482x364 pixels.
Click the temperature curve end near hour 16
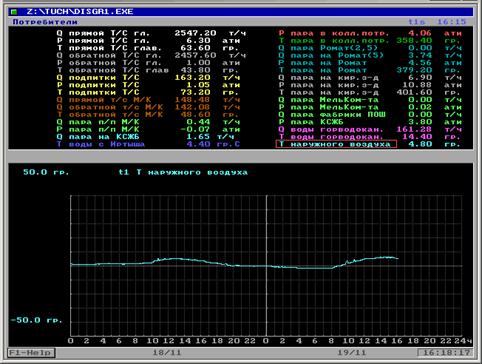(397, 258)
